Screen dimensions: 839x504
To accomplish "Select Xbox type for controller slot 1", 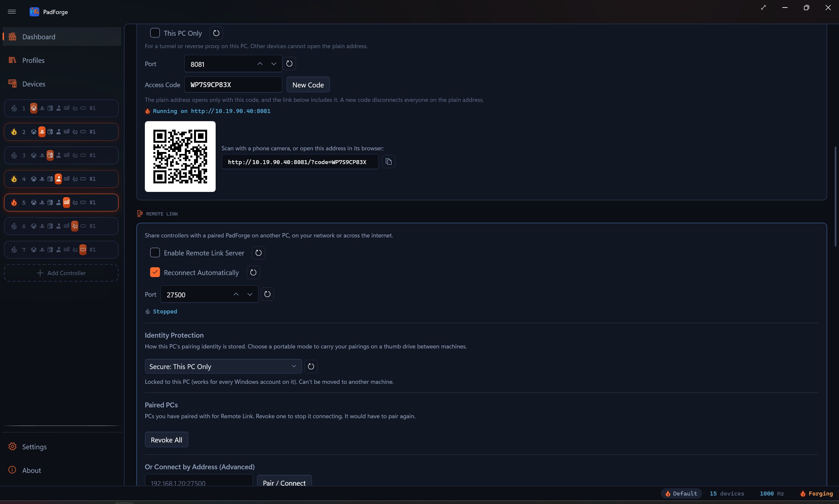I will pos(34,108).
